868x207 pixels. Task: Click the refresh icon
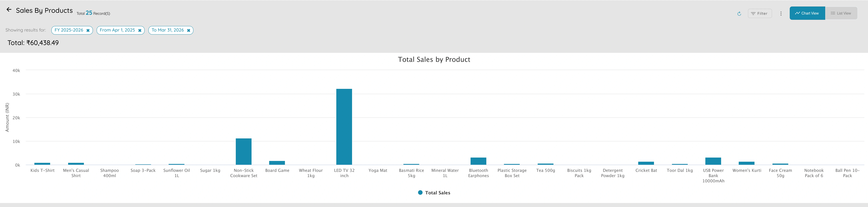coord(739,14)
